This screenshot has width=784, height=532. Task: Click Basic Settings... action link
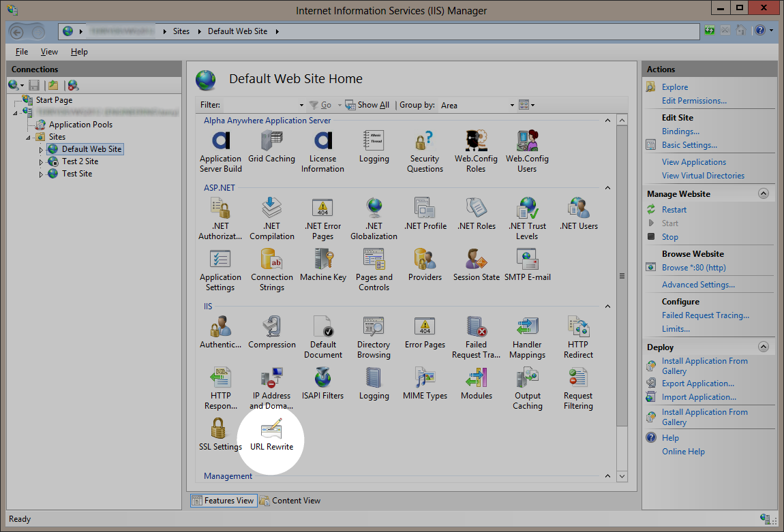pos(689,145)
